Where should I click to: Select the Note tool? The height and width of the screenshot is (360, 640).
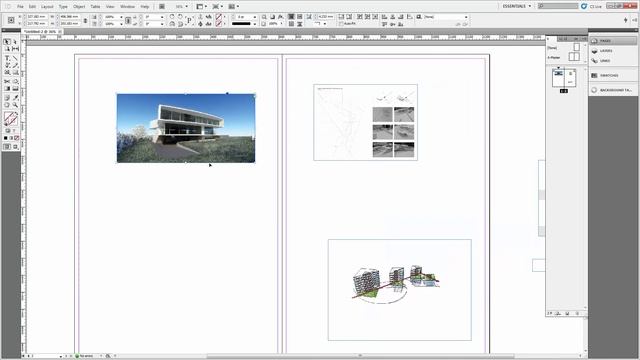[7, 98]
